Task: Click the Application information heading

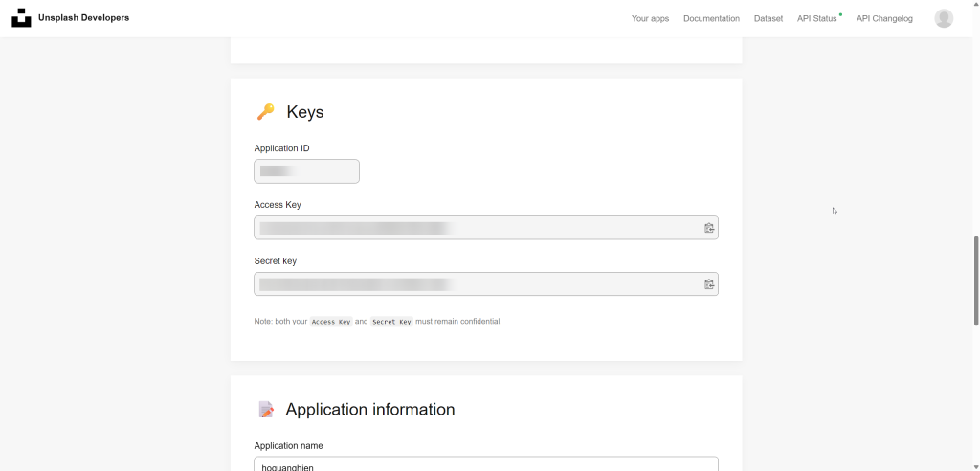Action: (x=369, y=410)
